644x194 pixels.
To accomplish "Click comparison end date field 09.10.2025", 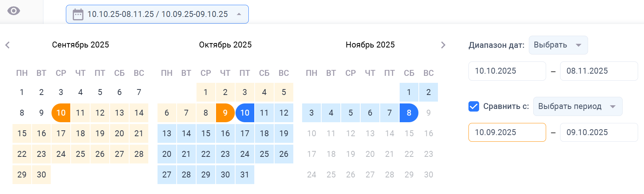I will point(598,133).
